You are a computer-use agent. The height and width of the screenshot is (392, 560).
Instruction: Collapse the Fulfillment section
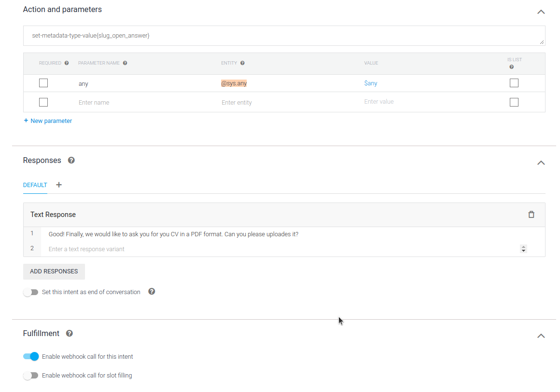[x=541, y=336]
